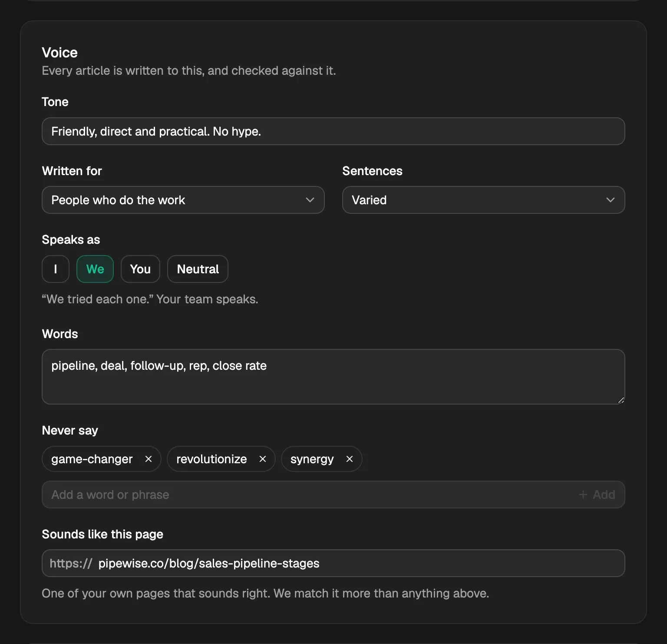
Task: Set speaks-as to Neutral
Action: pyautogui.click(x=198, y=269)
